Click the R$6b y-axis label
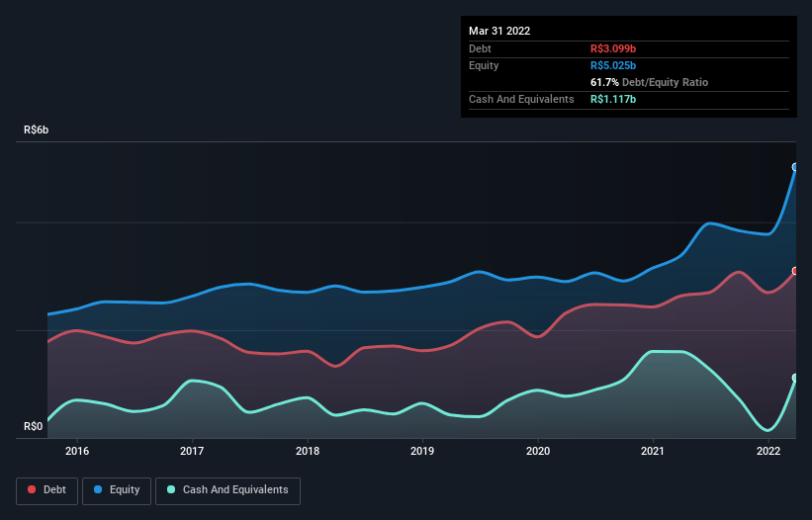The image size is (812, 520). tap(37, 130)
